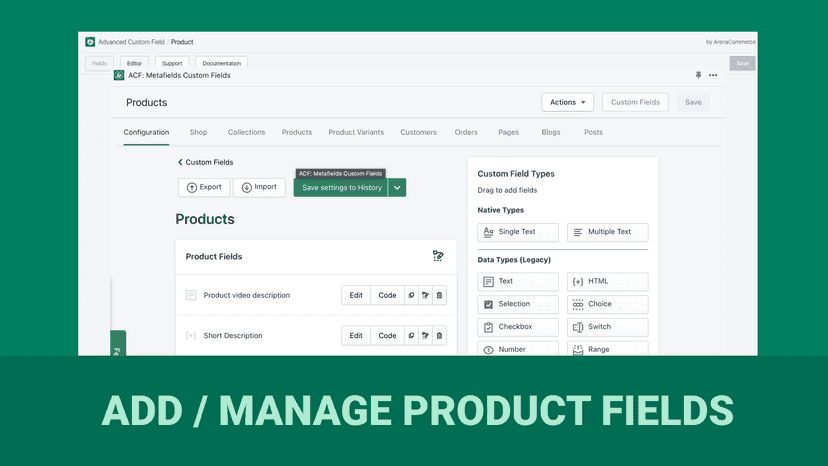View Code for Product video description
Screen dimensions: 828x466
point(387,295)
